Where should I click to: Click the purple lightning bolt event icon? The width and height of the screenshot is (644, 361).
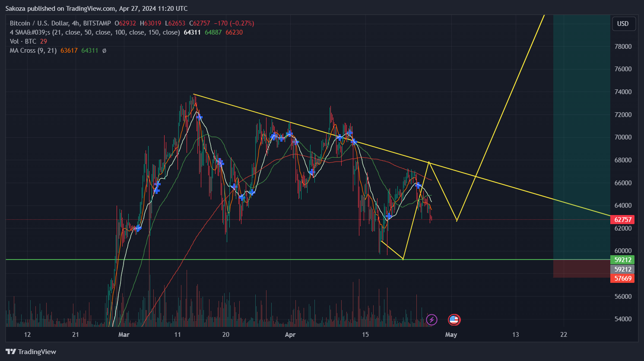(x=431, y=320)
